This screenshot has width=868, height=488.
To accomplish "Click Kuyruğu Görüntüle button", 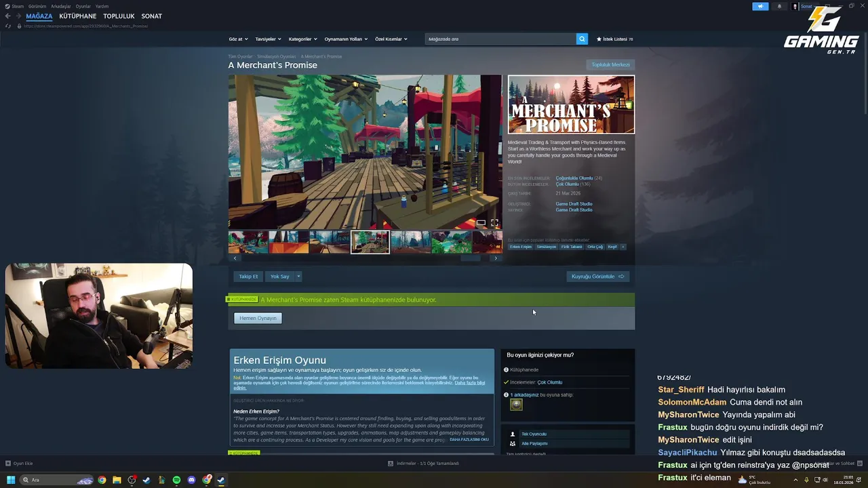I will coord(597,277).
